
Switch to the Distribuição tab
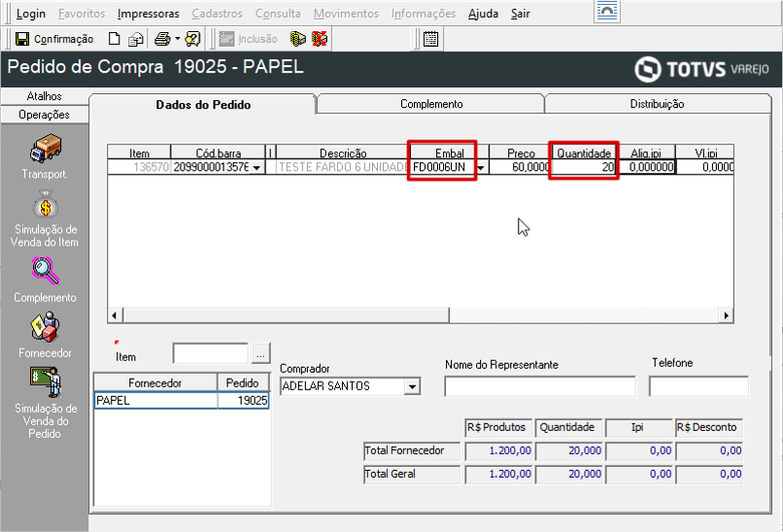pyautogui.click(x=657, y=104)
